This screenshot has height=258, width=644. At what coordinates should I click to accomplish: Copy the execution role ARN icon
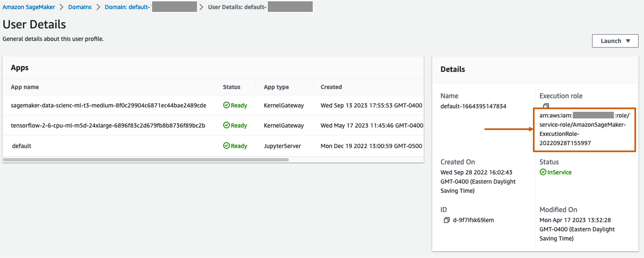[x=546, y=106]
